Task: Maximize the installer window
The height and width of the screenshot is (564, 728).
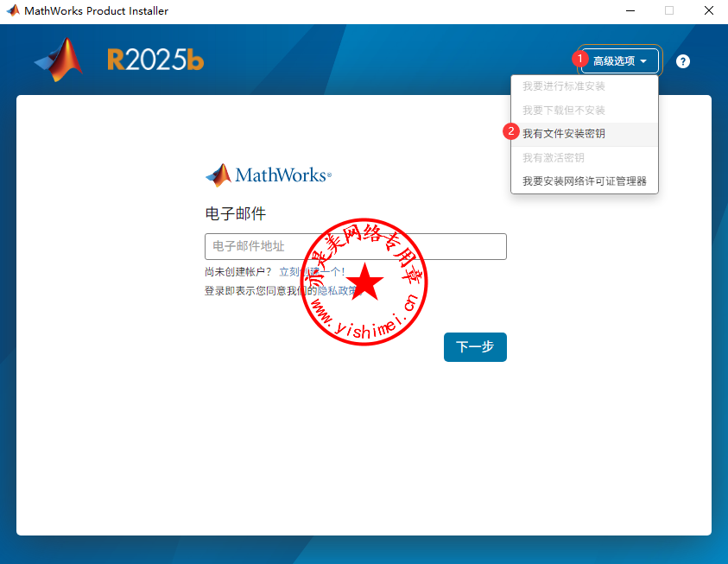Action: [x=668, y=11]
